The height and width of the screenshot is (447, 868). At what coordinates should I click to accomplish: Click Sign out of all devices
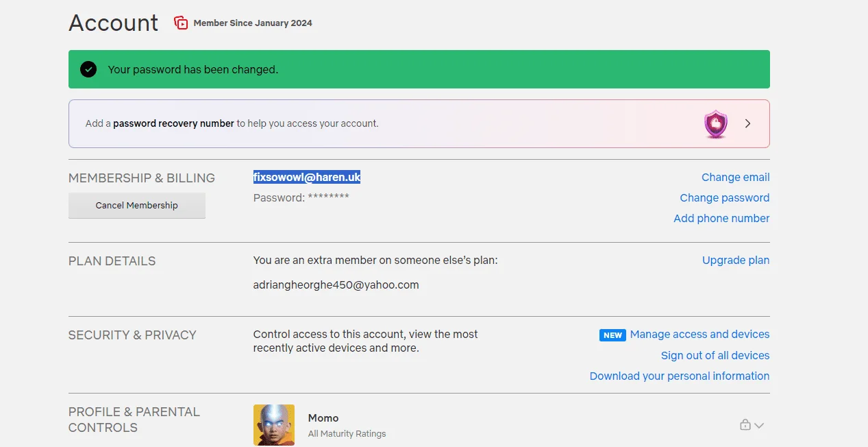(x=715, y=356)
